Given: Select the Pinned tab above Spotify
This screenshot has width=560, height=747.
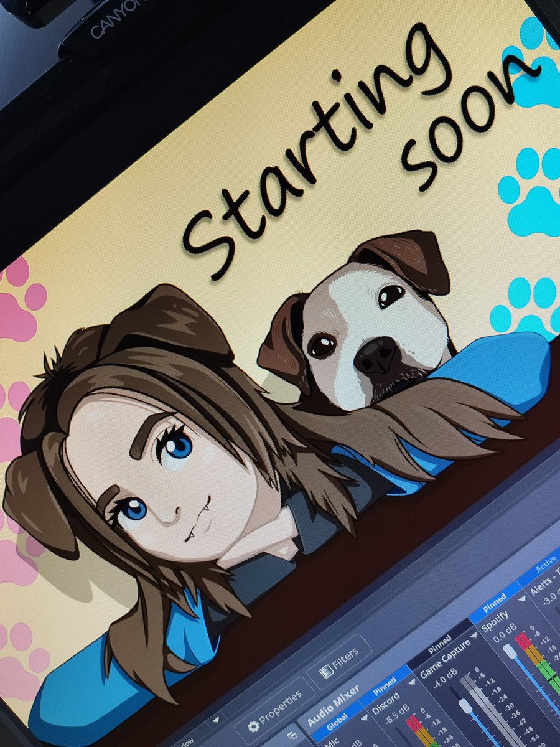Looking at the screenshot, I should pyautogui.click(x=496, y=603).
